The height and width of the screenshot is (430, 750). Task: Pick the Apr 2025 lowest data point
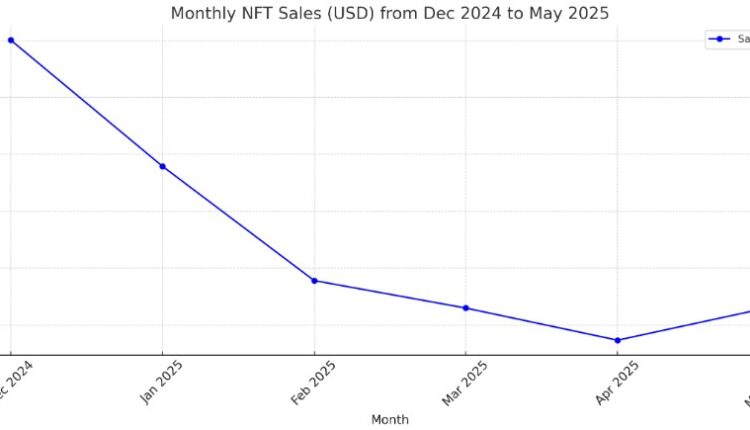[x=617, y=340]
